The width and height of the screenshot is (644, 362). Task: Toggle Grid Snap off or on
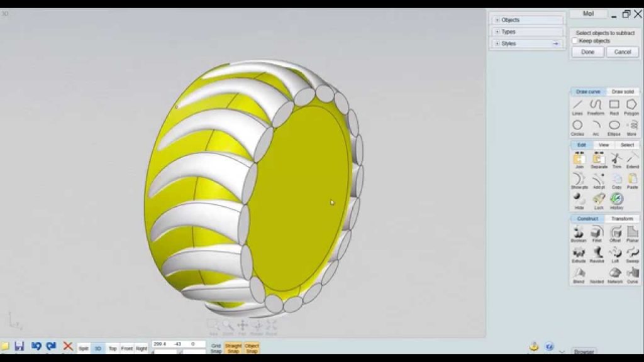tap(216, 347)
